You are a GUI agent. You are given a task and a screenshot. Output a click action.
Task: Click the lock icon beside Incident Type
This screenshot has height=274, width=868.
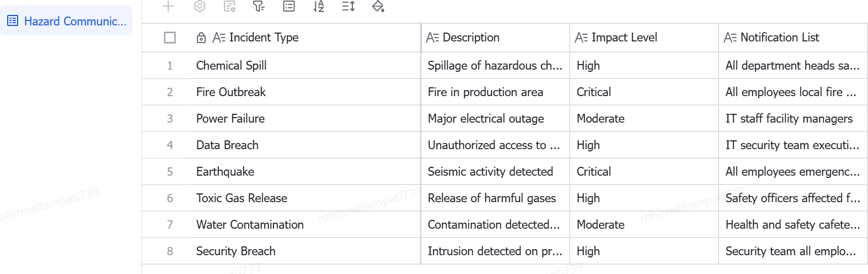tap(201, 38)
